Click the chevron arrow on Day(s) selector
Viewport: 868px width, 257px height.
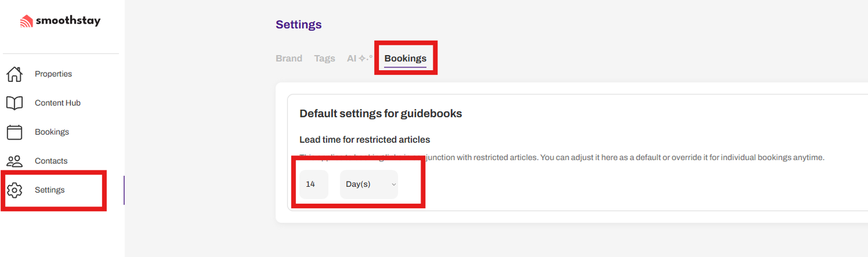pyautogui.click(x=393, y=184)
